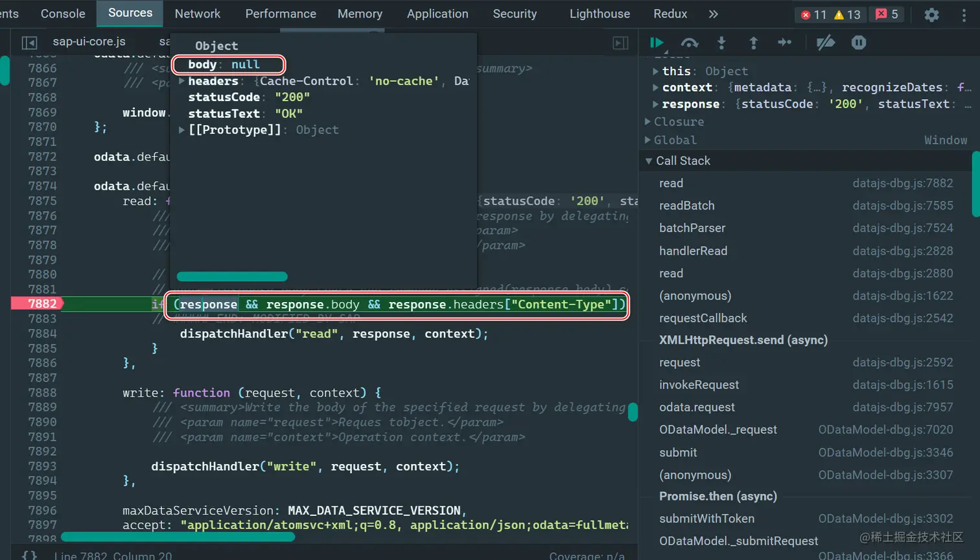Switch to the Console tab
This screenshot has width=980, height=560.
click(63, 14)
